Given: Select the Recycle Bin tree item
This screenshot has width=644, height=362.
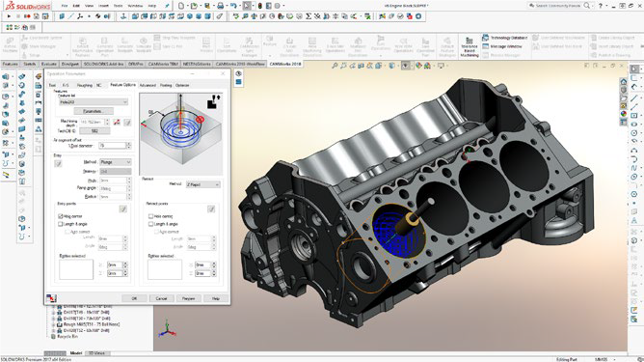Looking at the screenshot, I should [x=68, y=337].
